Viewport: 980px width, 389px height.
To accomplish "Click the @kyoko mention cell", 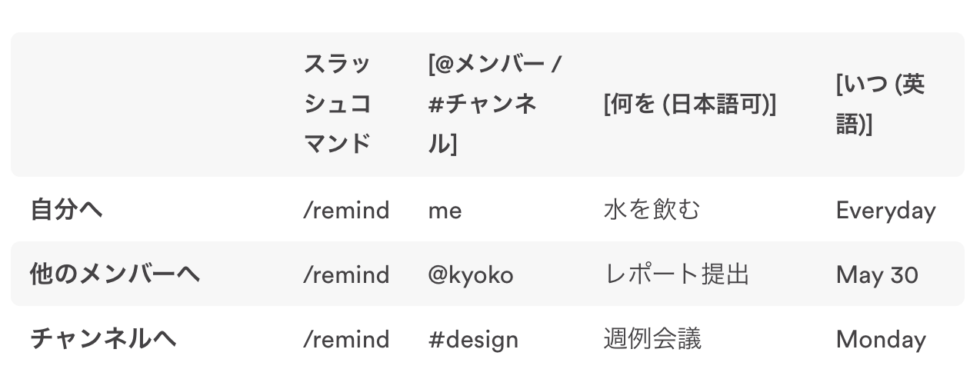I will (x=471, y=274).
